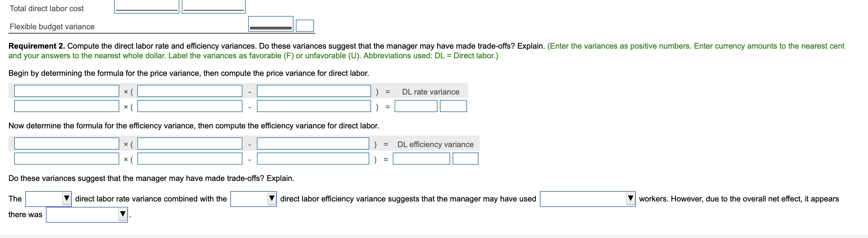The image size is (868, 238).
Task: Open dropdown before 'direct labor rate variance'
Action: click(48, 198)
